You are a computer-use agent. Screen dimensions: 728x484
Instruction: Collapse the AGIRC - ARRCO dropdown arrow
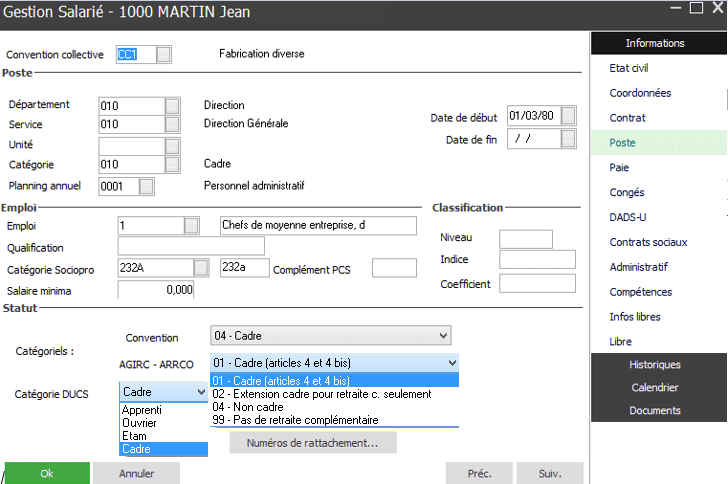coord(452,363)
